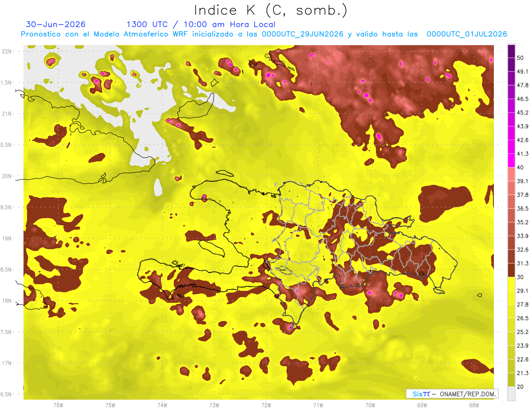Viewport: 532px width, 411px height.
Task: Click the legend value "31.3"
Action: pyautogui.click(x=523, y=263)
